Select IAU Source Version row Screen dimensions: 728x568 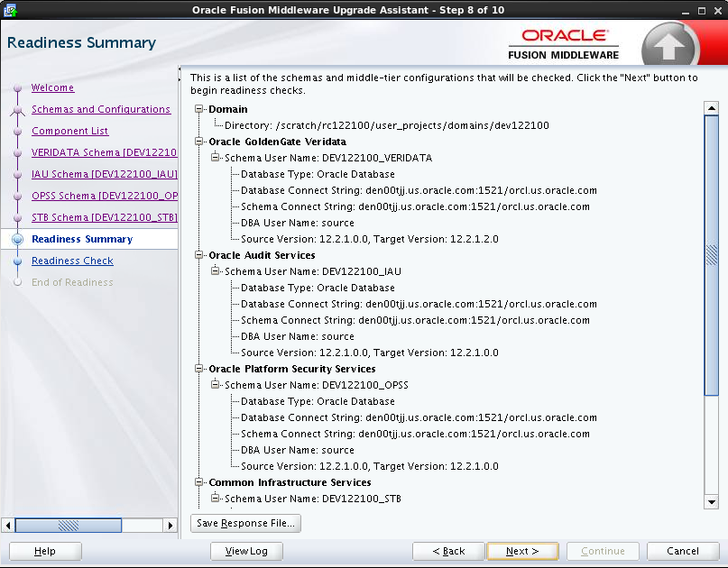(370, 353)
